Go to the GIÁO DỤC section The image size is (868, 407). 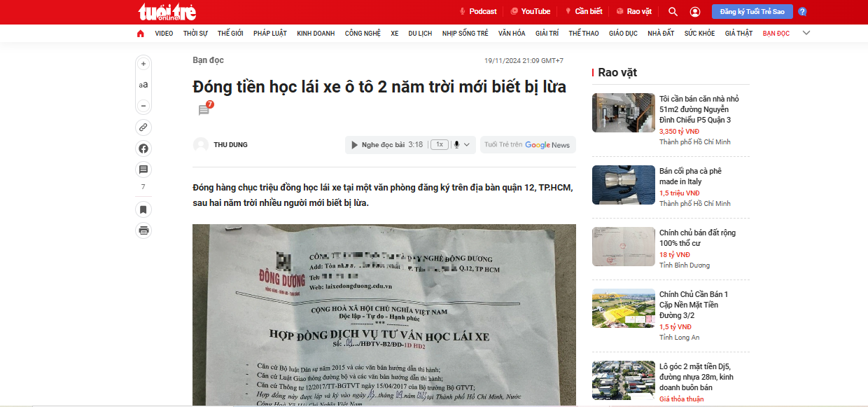tap(622, 34)
